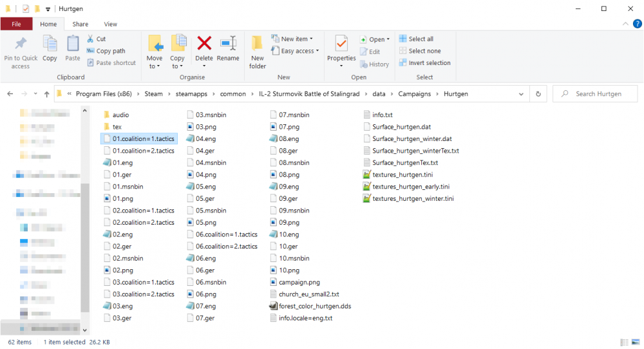Click the Help question mark icon
Image resolution: width=644 pixels, height=349 pixels.
tap(637, 24)
